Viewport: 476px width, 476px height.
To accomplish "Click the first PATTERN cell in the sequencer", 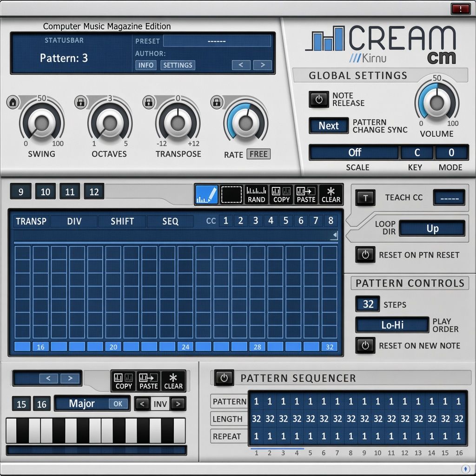I will point(256,401).
